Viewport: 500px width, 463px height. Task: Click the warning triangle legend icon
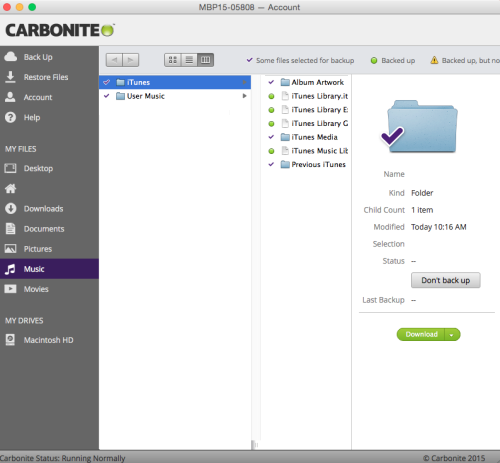pyautogui.click(x=434, y=60)
